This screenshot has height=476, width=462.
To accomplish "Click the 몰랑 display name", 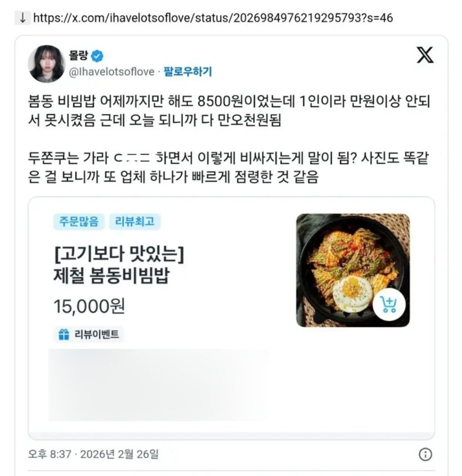I will click(x=79, y=55).
